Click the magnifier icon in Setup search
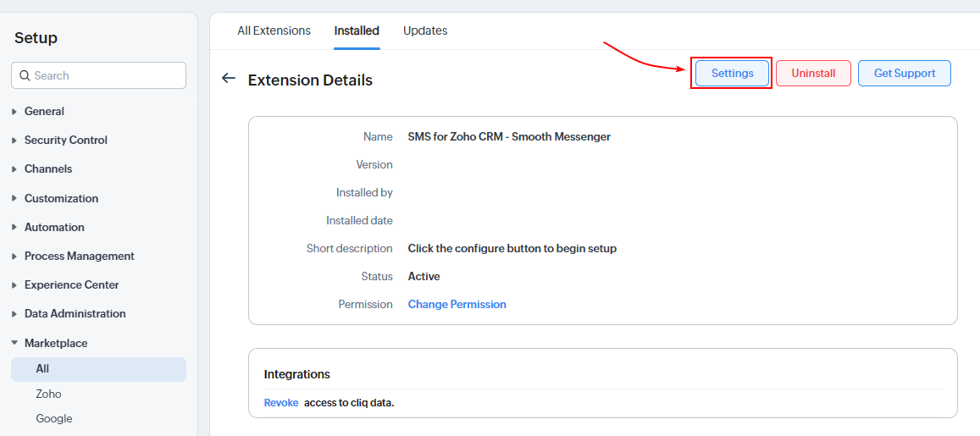980x436 pixels. click(25, 75)
